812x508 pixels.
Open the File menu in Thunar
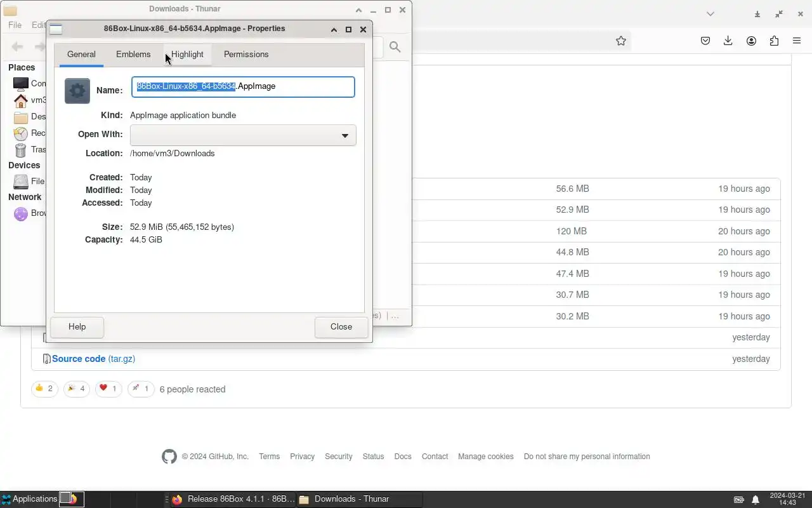tap(15, 25)
